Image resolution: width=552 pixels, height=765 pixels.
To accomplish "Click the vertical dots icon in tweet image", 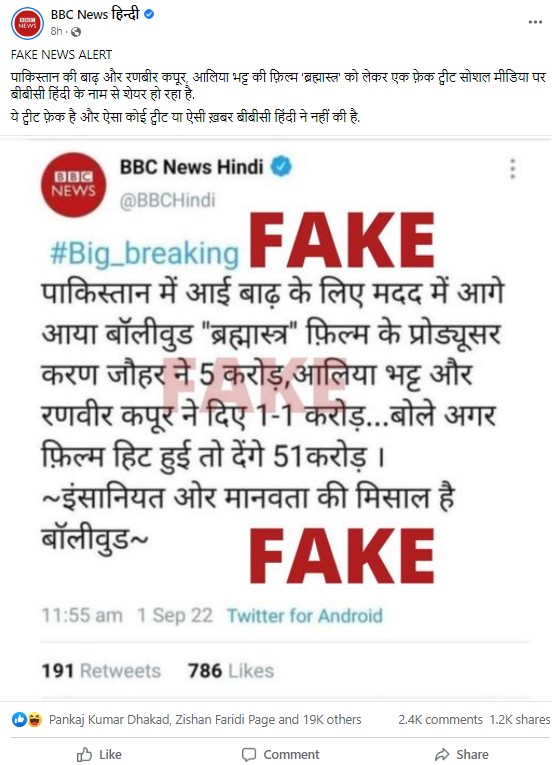I will point(512,169).
